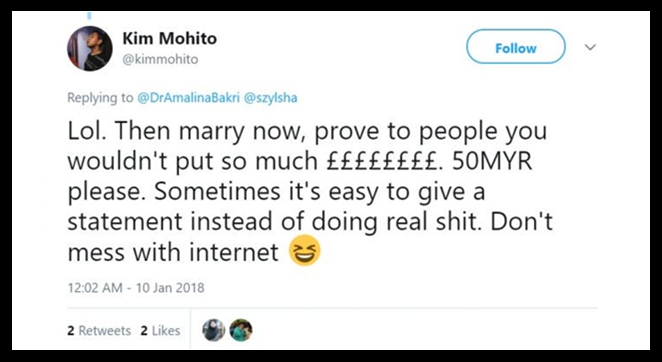This screenshot has width=662, height=362.
Task: Click the '2' likes count number
Action: 144,330
